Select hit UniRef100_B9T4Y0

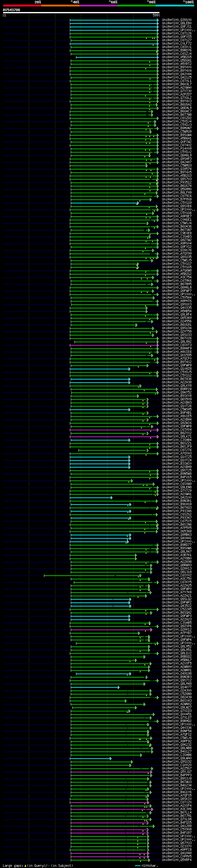[177, 67]
